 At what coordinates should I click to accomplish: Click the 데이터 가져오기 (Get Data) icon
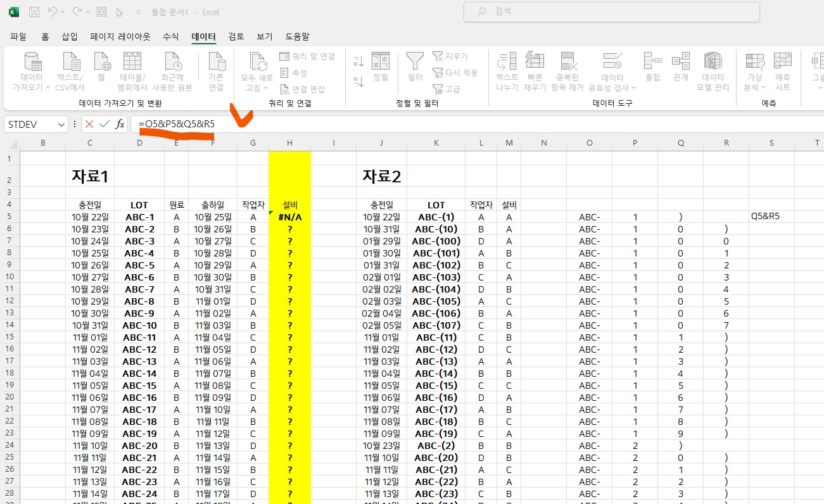32,61
